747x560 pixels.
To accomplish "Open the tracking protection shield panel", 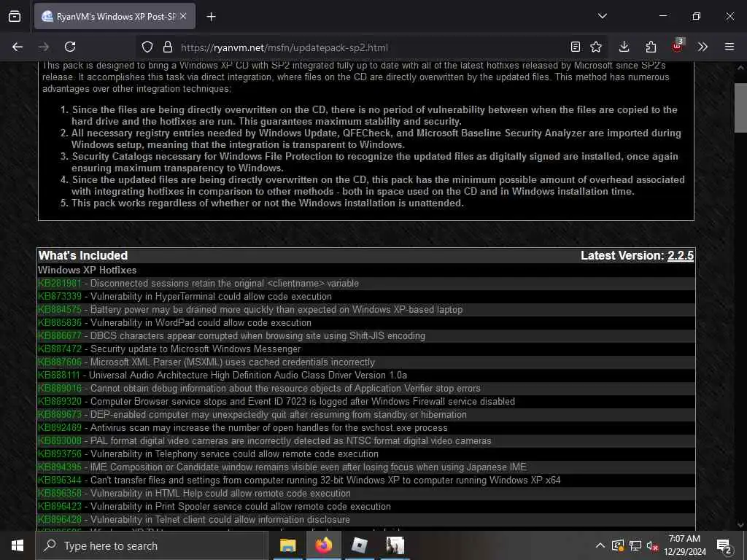I will (x=147, y=47).
